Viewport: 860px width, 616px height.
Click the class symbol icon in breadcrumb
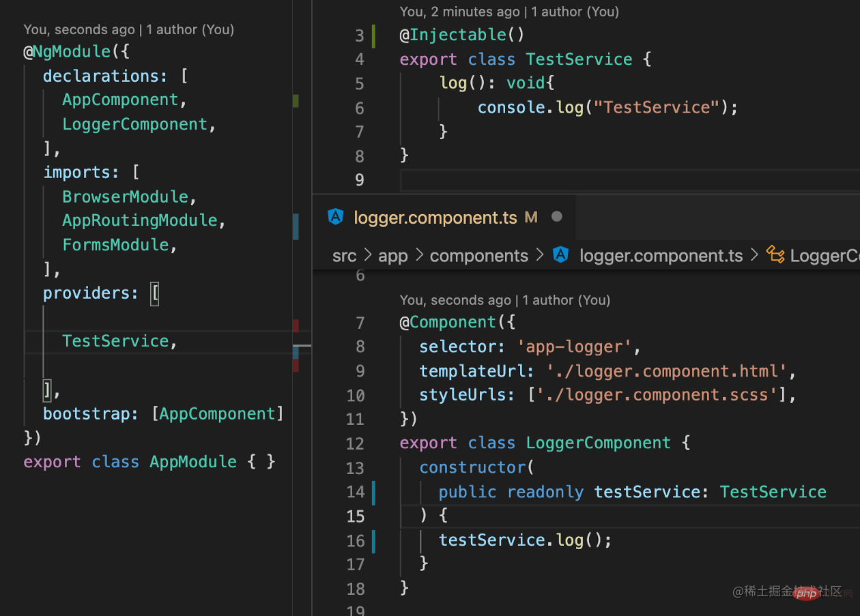[775, 255]
